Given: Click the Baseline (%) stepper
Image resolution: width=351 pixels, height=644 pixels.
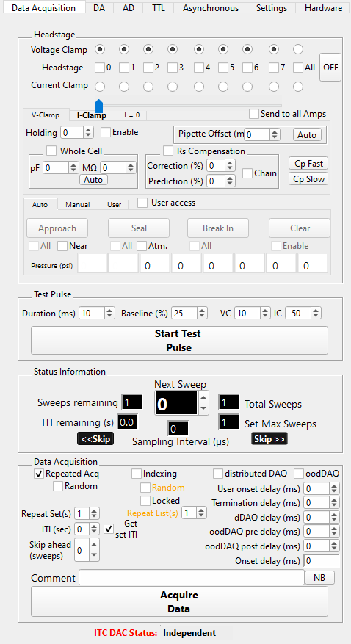Looking at the screenshot, I should tap(202, 314).
